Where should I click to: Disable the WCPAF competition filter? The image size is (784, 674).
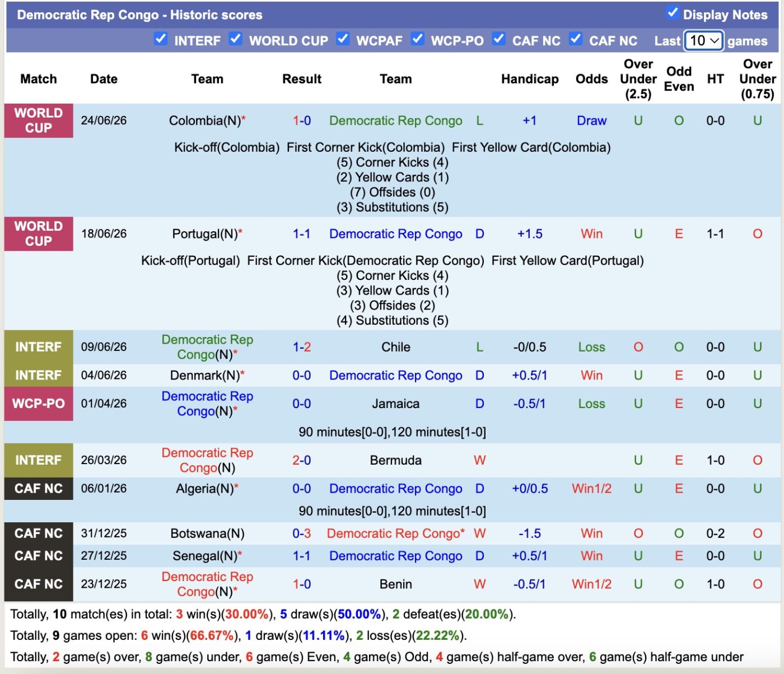pyautogui.click(x=343, y=39)
